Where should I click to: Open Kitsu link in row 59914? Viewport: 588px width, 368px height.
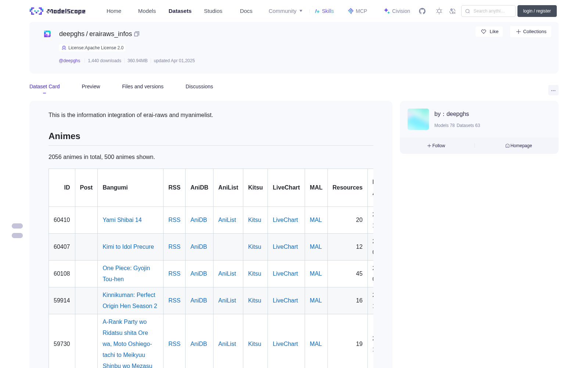(x=255, y=300)
